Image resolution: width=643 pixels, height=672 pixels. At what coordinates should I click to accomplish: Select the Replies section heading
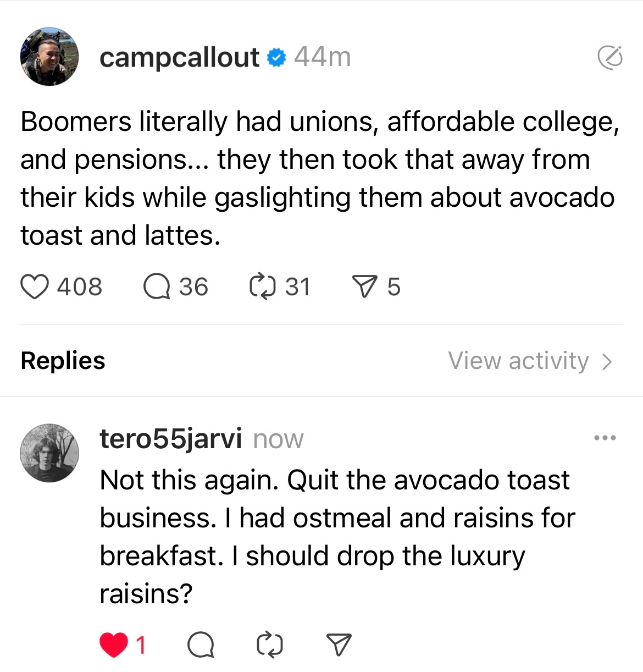click(63, 361)
